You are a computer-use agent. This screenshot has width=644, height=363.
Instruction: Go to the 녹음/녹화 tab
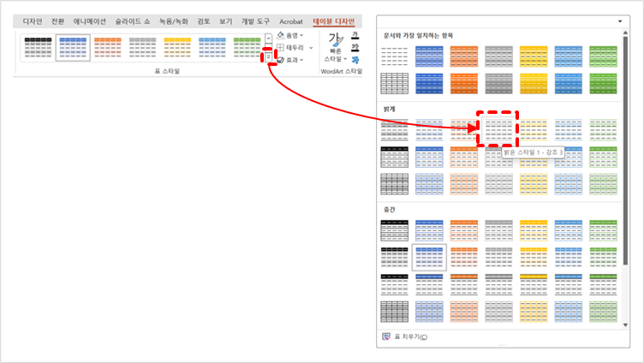tap(174, 21)
